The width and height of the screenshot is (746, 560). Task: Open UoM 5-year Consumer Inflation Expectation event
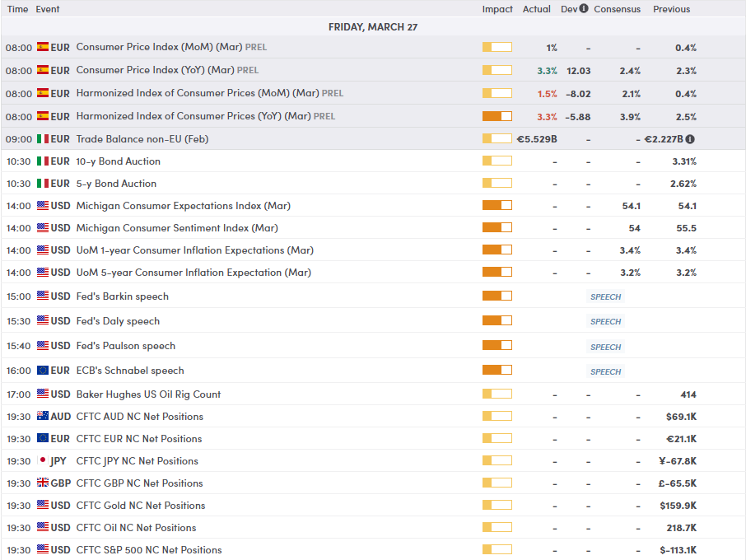coord(193,272)
